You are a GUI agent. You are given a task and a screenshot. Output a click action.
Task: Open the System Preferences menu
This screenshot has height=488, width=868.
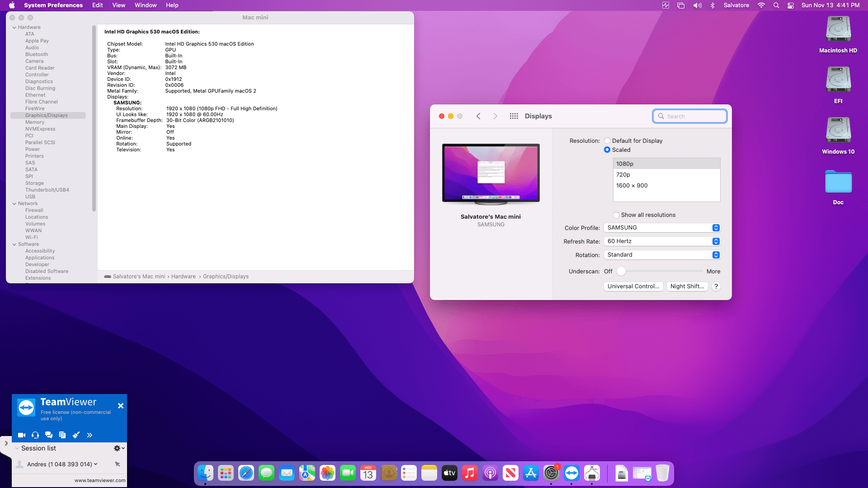pyautogui.click(x=53, y=5)
